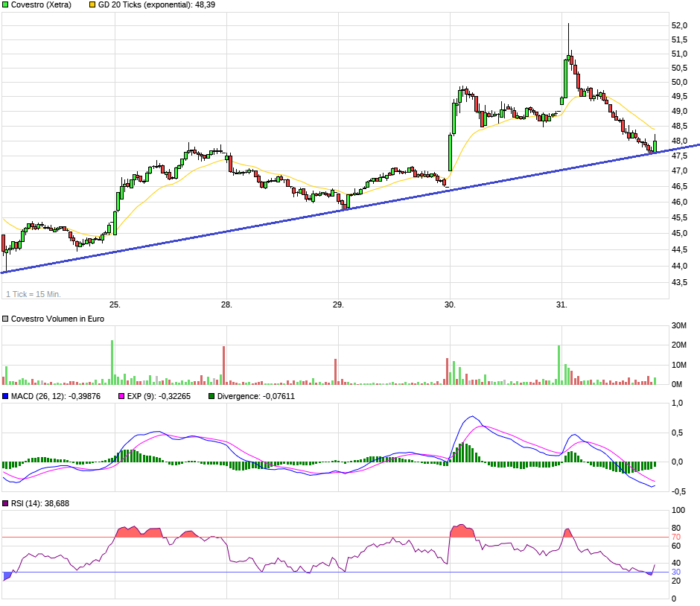Viewport: 700px width, 606px height.
Task: Click the '29.' date axis label
Action: coord(338,304)
